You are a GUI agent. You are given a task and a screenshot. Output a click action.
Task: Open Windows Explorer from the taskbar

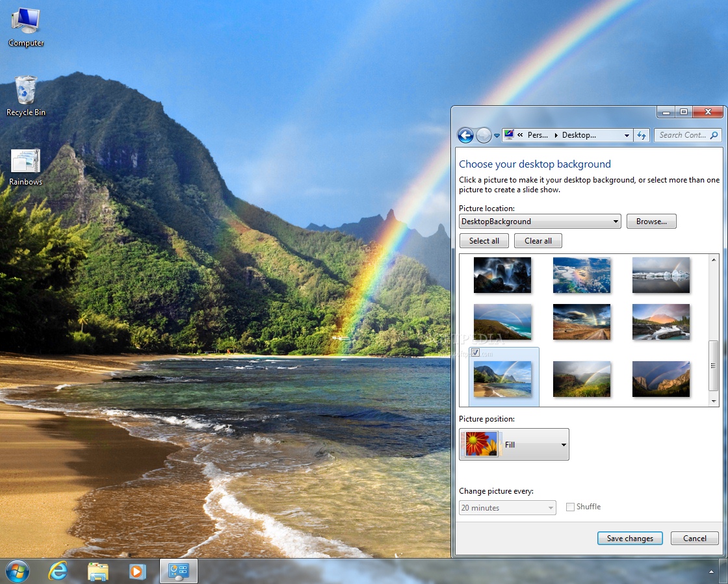point(98,572)
